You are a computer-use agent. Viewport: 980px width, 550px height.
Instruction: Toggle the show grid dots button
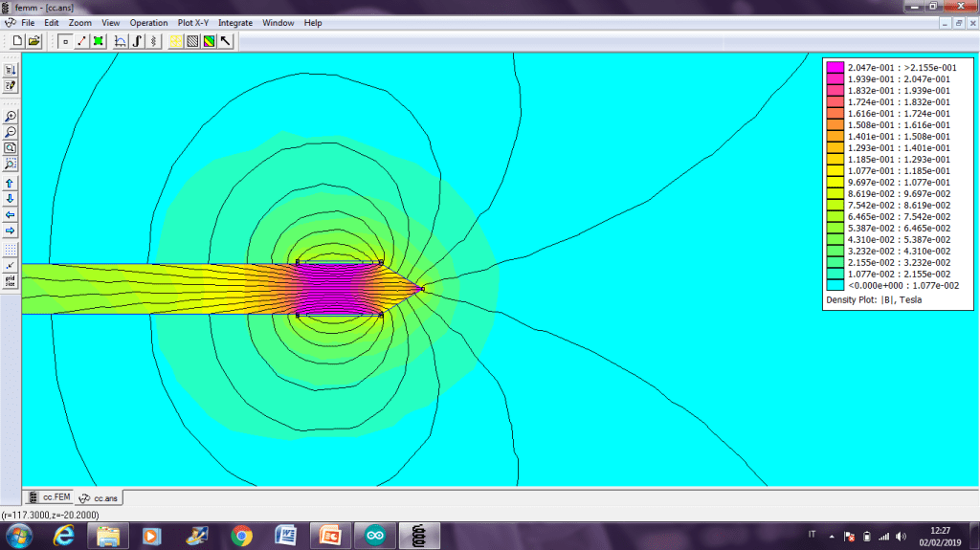pos(11,248)
